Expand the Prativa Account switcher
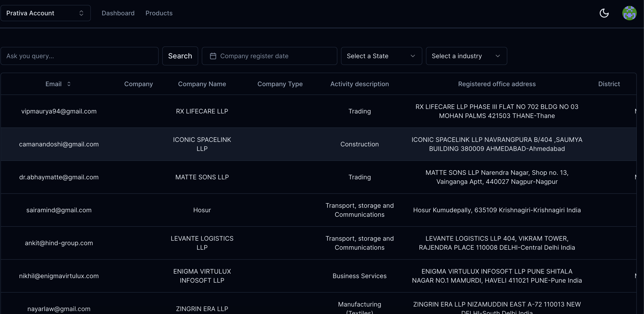The image size is (644, 314). coord(45,13)
